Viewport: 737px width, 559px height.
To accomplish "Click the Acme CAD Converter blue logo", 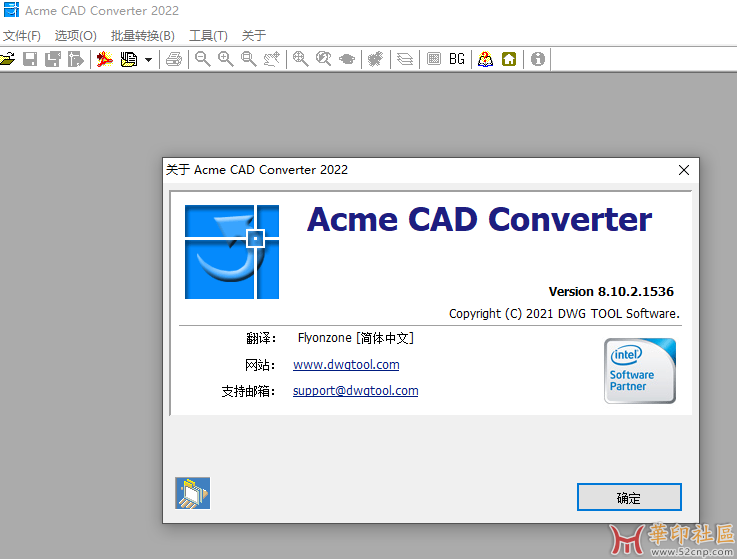I will tap(232, 252).
